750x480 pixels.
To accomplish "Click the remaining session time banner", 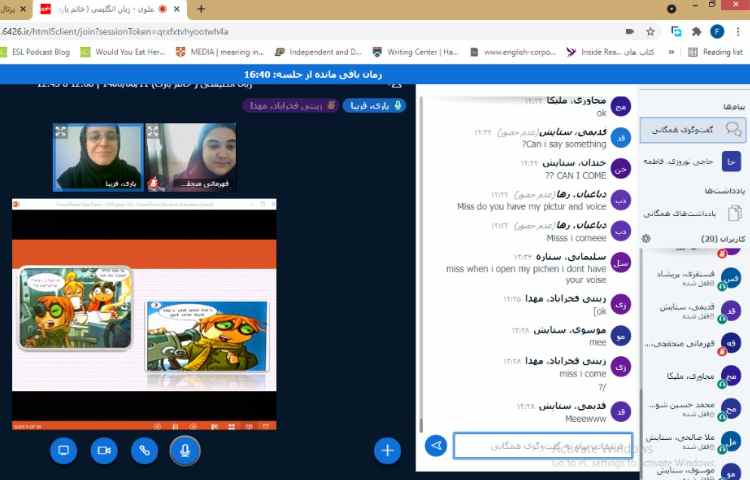I will [313, 75].
